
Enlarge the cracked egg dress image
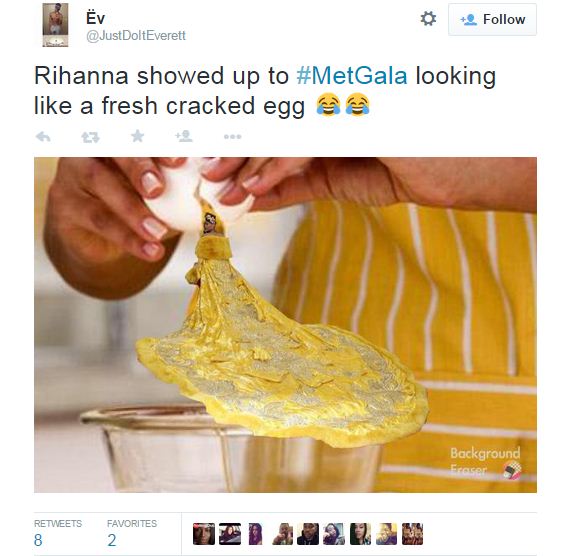point(285,325)
